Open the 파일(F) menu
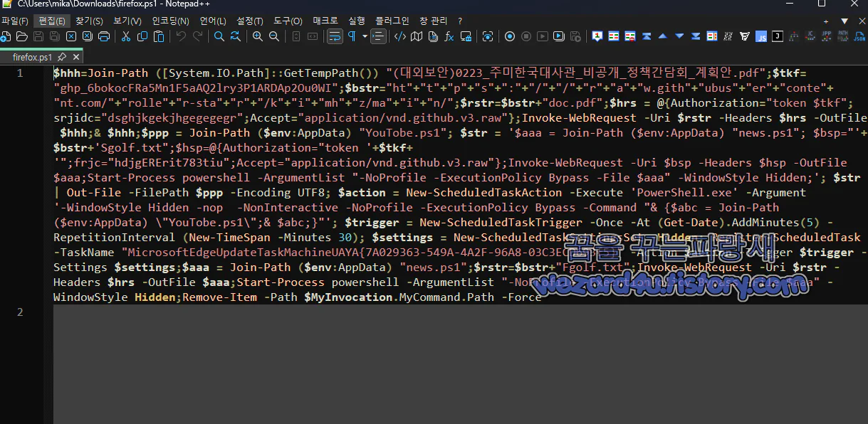Screen dimensions: 868x424 (x=15, y=21)
